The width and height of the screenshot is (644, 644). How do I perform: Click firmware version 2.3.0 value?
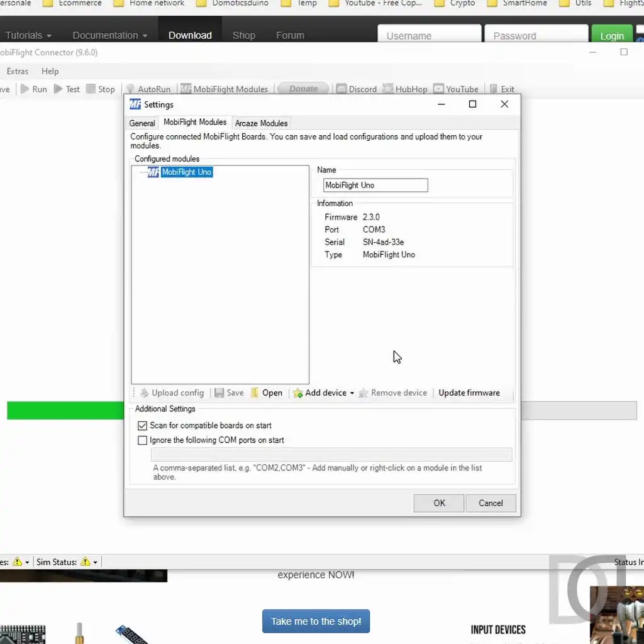point(371,217)
